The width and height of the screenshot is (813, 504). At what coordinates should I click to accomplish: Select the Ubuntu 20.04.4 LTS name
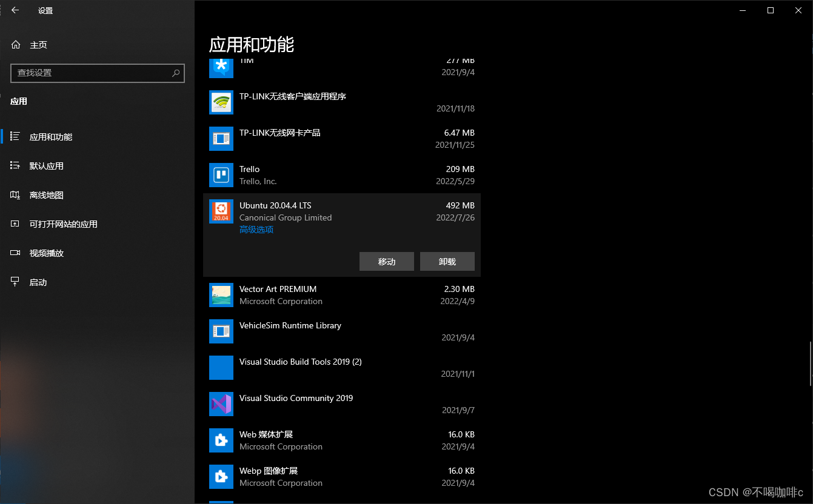275,205
